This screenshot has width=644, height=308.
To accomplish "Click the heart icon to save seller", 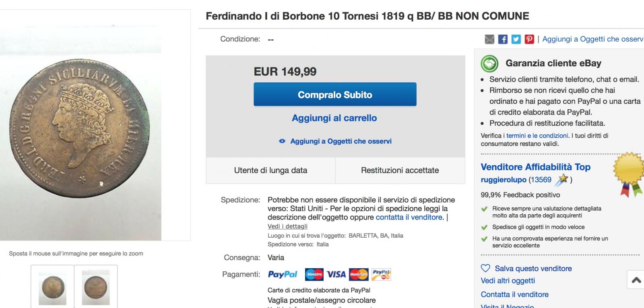I will point(486,268).
